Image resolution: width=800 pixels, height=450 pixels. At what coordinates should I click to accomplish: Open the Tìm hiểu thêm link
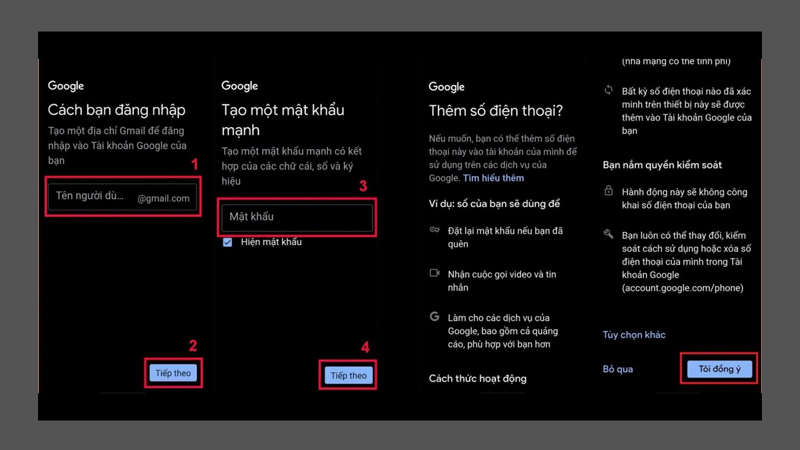click(x=493, y=178)
